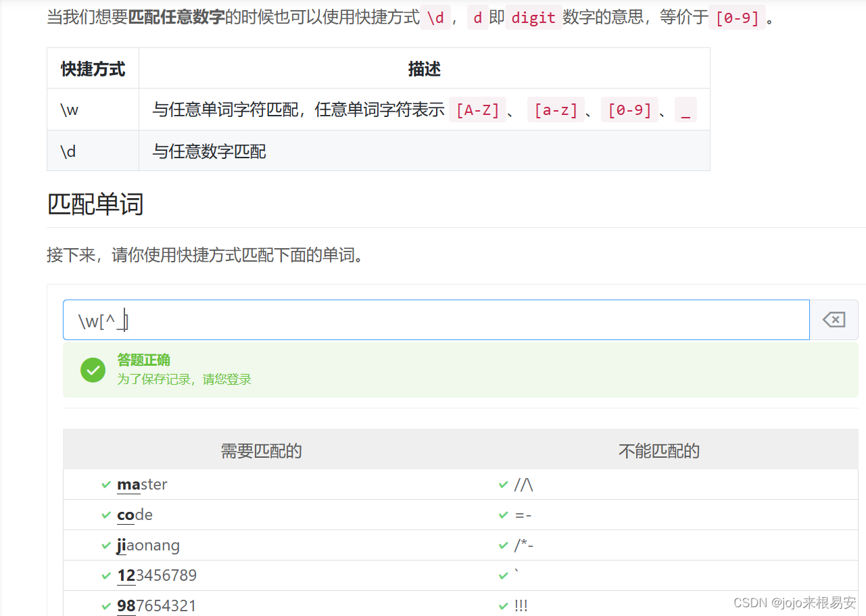The height and width of the screenshot is (616, 866).
Task: Click the [a-z] code snippet in table
Action: 556,110
